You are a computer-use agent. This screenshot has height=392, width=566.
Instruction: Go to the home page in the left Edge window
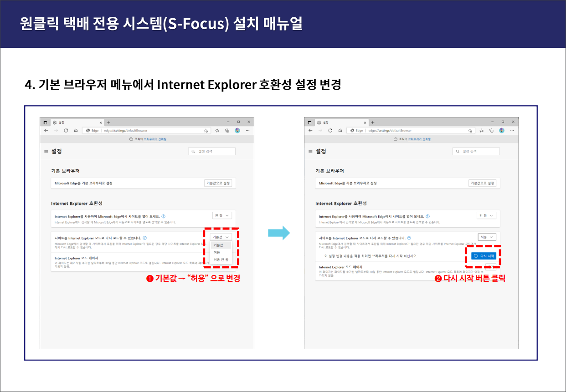(x=76, y=130)
